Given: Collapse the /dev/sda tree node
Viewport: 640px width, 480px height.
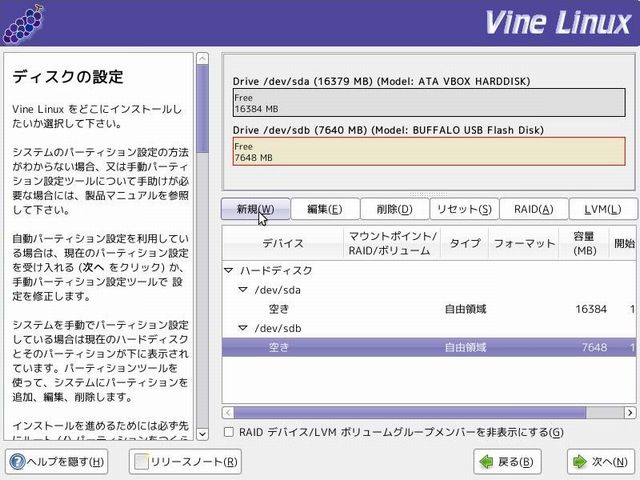Looking at the screenshot, I should click(242, 290).
